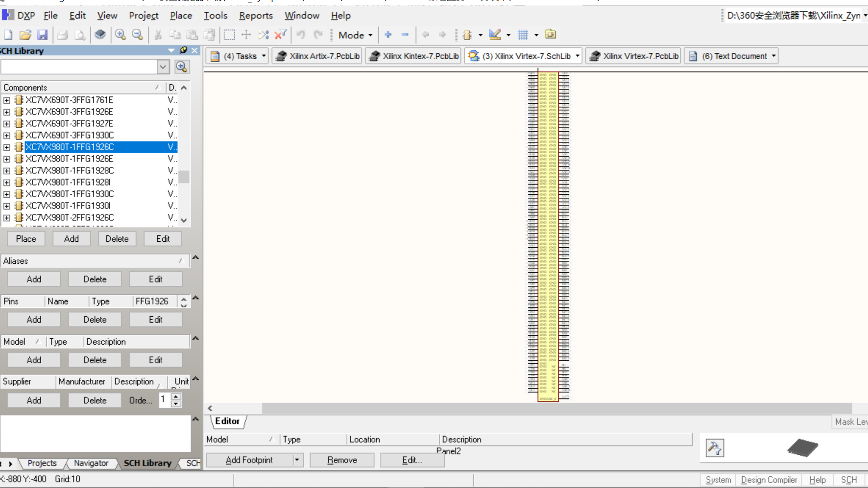Click the Copy icon

pyautogui.click(x=175, y=35)
